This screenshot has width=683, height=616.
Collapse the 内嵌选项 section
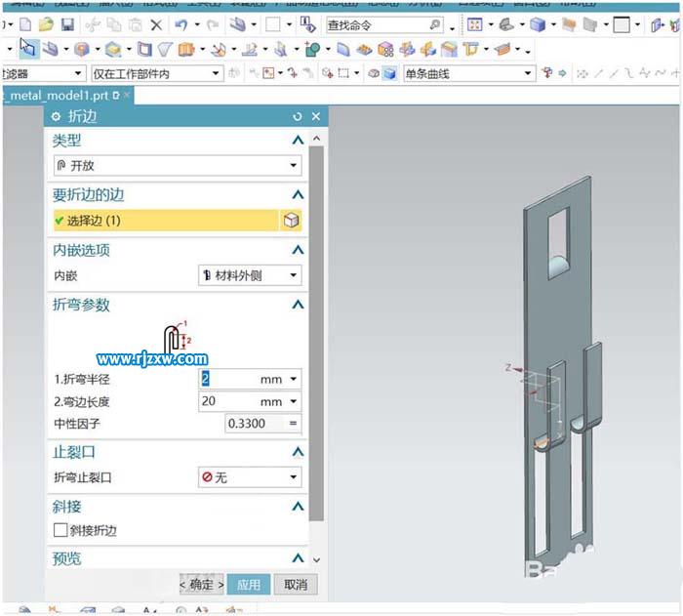pyautogui.click(x=298, y=250)
